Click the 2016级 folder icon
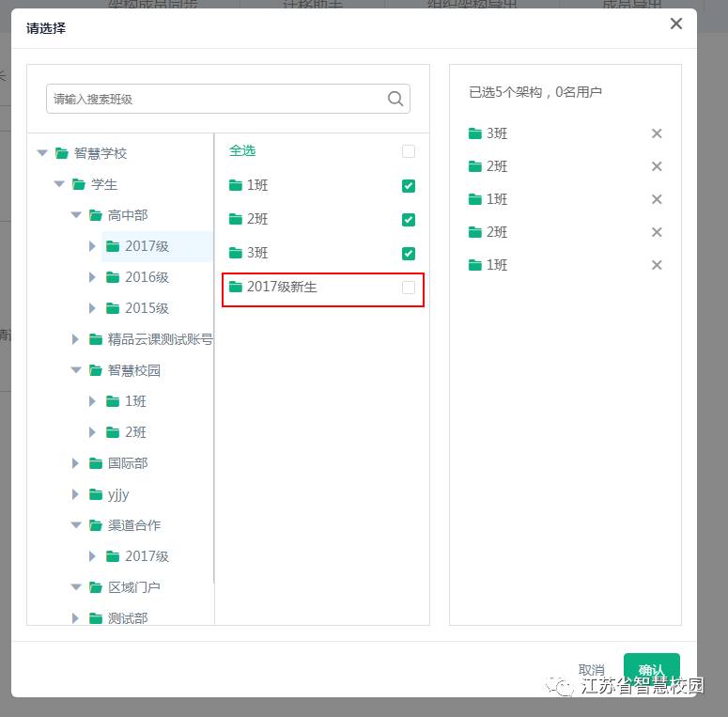 point(113,277)
